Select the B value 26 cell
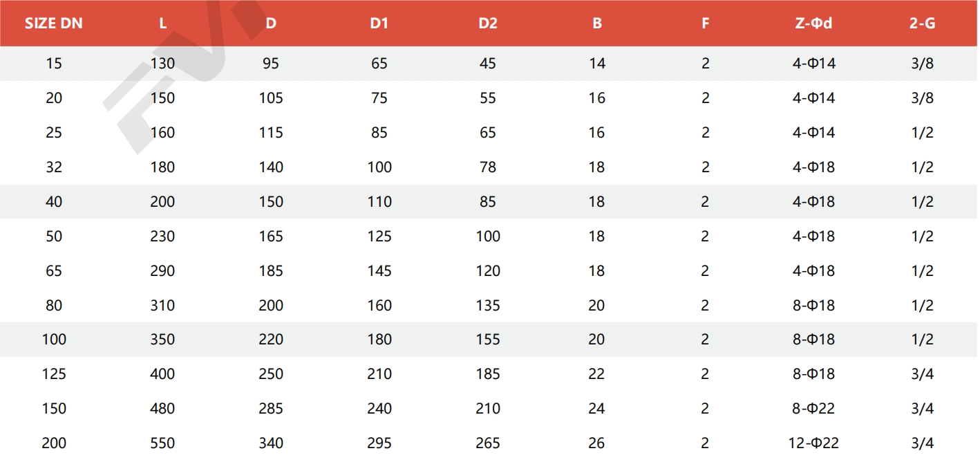The image size is (980, 471). [596, 443]
